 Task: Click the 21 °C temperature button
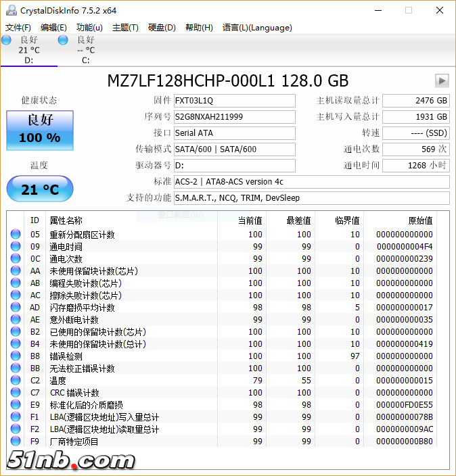(x=39, y=189)
